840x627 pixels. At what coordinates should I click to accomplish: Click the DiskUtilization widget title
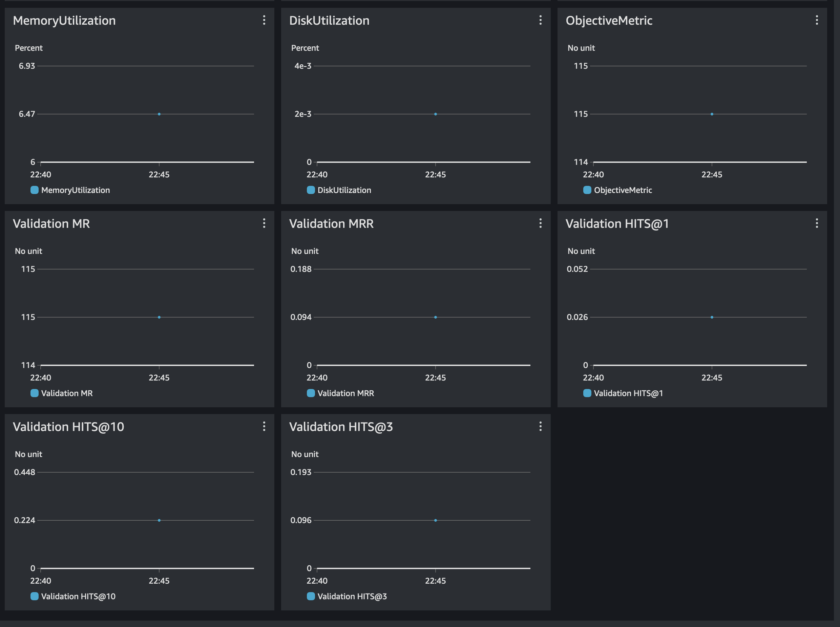coord(329,21)
